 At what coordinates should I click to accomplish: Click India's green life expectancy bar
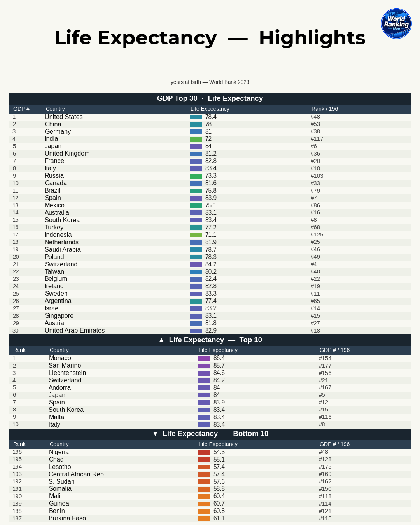(196, 139)
